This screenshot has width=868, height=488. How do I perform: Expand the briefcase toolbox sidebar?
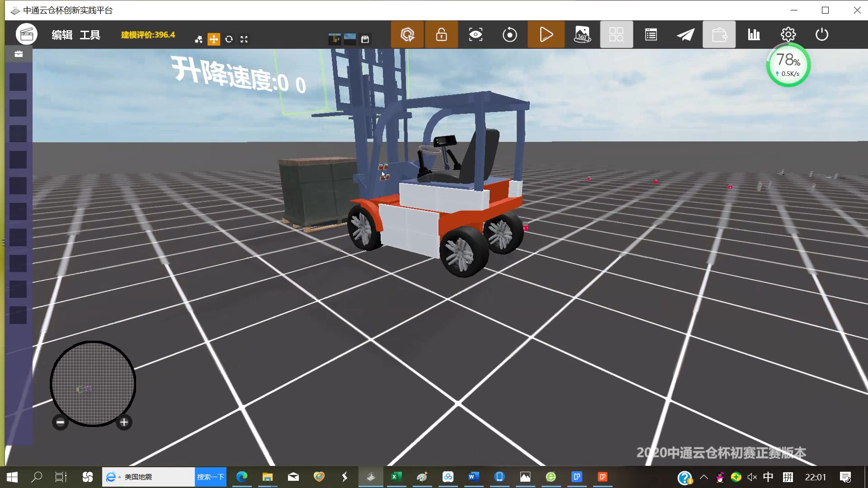point(19,54)
